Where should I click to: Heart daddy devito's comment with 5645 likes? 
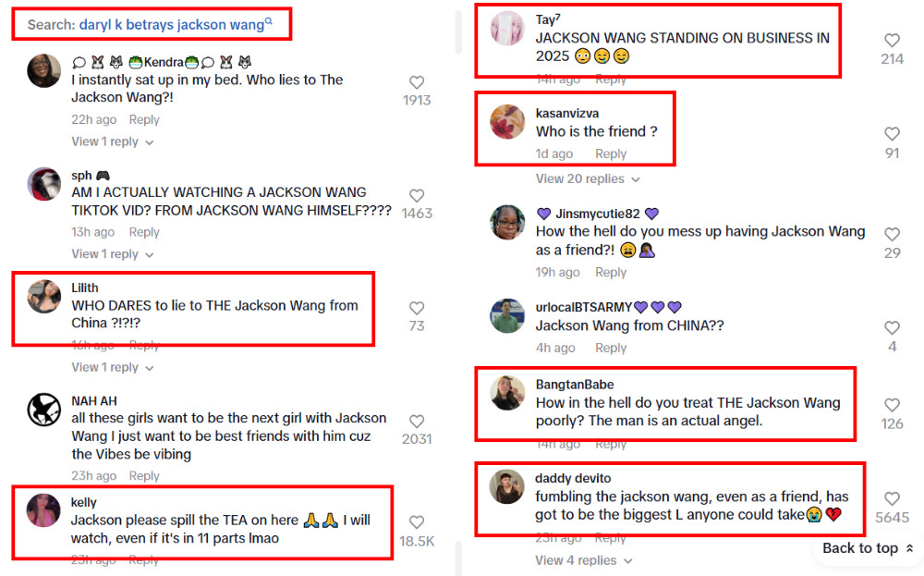click(x=892, y=498)
